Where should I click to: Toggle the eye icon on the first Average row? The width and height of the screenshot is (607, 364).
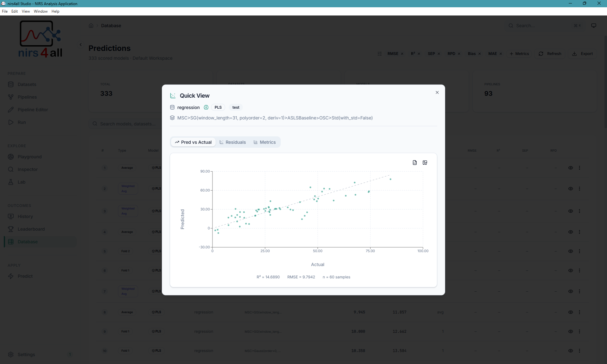570,168
